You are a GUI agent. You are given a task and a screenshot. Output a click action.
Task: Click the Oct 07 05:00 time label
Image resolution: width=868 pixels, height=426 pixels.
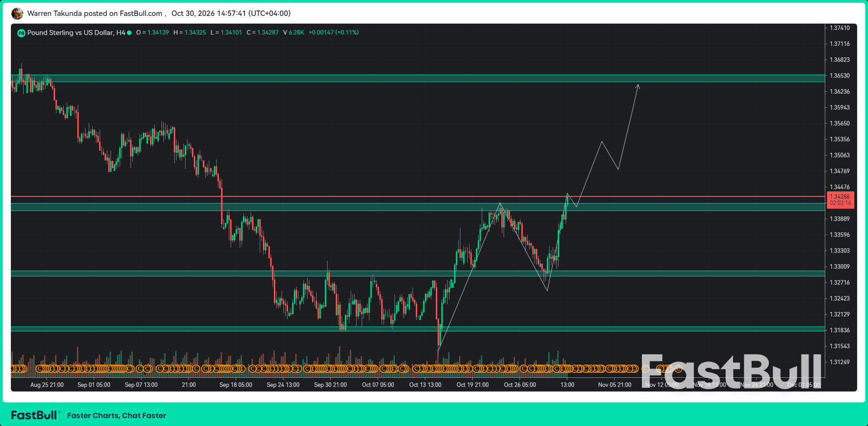(x=378, y=385)
